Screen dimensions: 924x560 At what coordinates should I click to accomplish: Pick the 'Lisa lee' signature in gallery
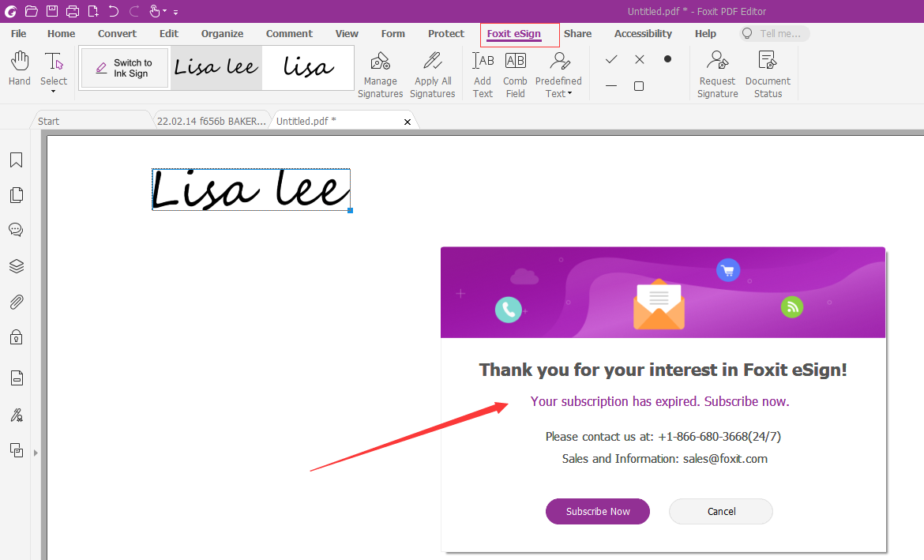tap(216, 68)
